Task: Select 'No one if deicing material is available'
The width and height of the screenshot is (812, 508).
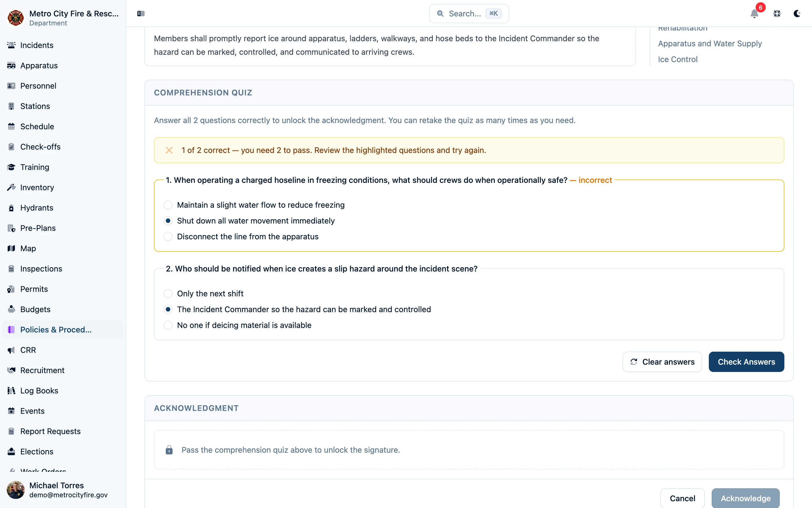Action: click(168, 325)
